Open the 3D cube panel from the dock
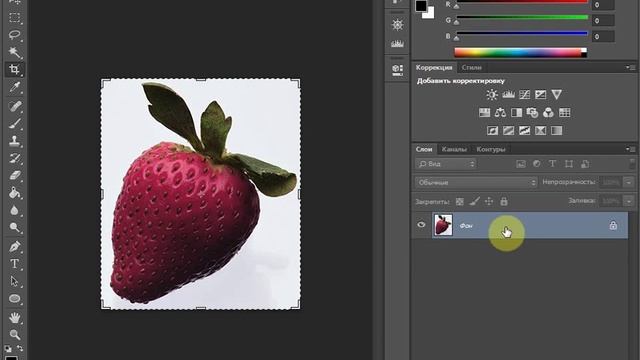The image size is (640, 360). point(398,70)
